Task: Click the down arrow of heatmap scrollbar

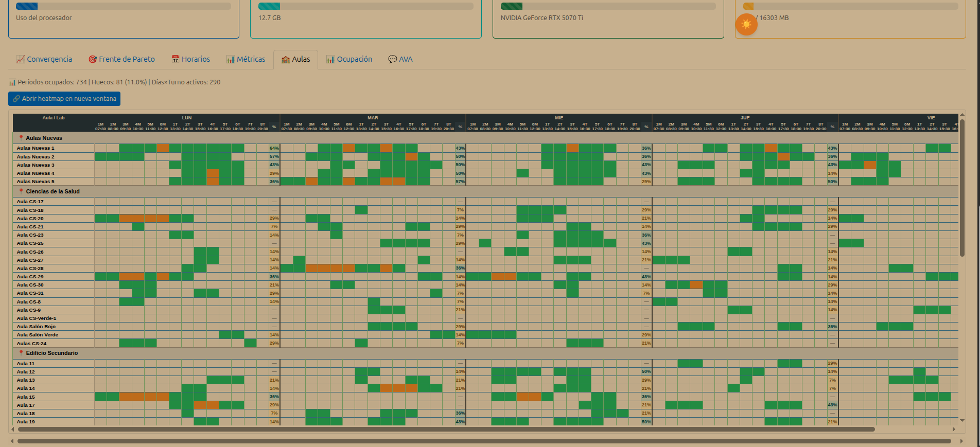Action: 962,420
